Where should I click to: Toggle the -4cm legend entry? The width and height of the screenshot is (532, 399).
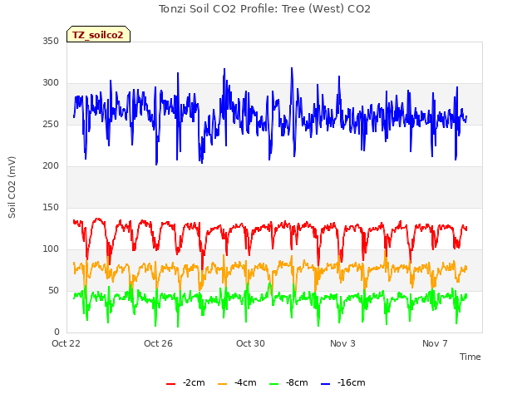pyautogui.click(x=237, y=382)
